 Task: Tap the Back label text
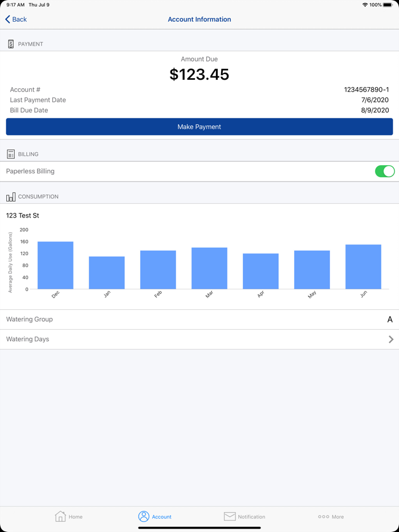point(19,19)
